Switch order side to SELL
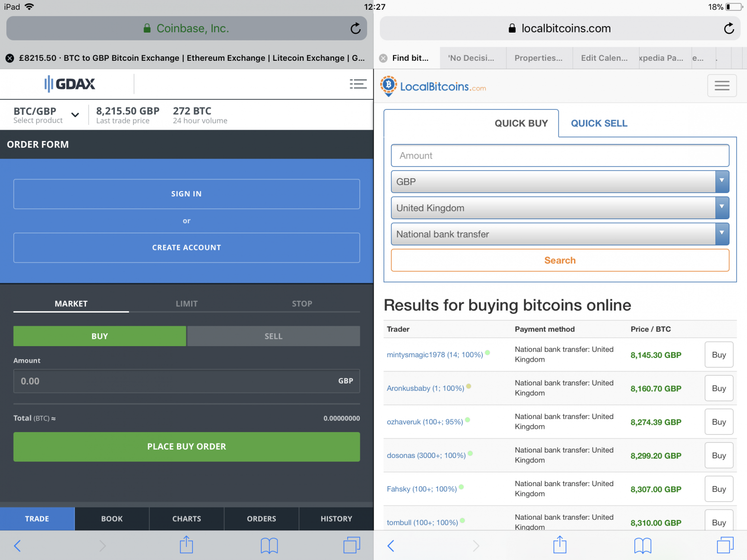 pos(273,336)
